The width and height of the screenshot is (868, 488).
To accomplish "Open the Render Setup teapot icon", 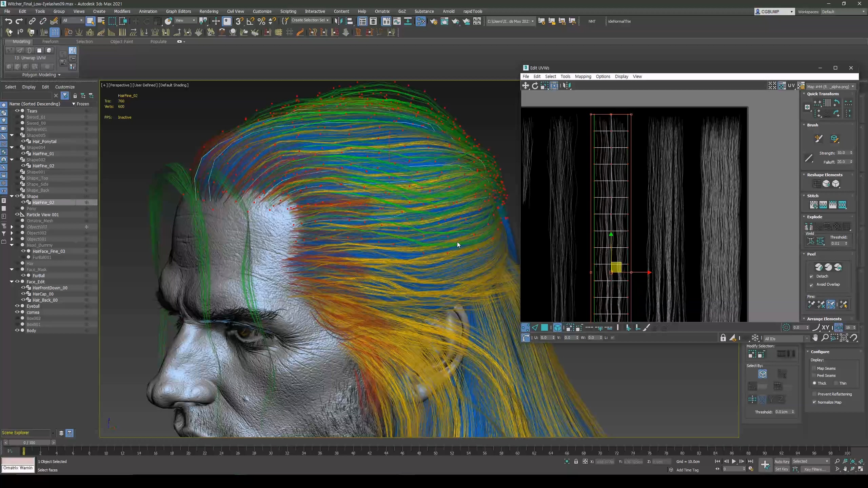I will point(433,21).
